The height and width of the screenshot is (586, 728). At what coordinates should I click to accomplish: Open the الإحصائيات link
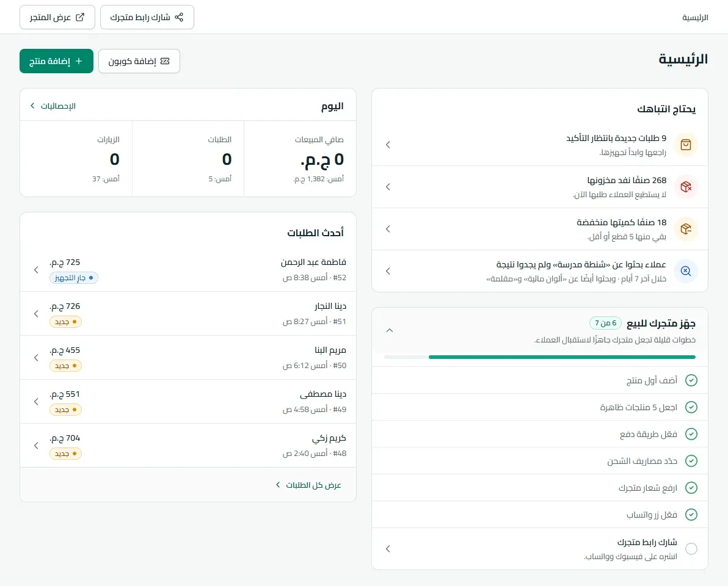tap(53, 106)
